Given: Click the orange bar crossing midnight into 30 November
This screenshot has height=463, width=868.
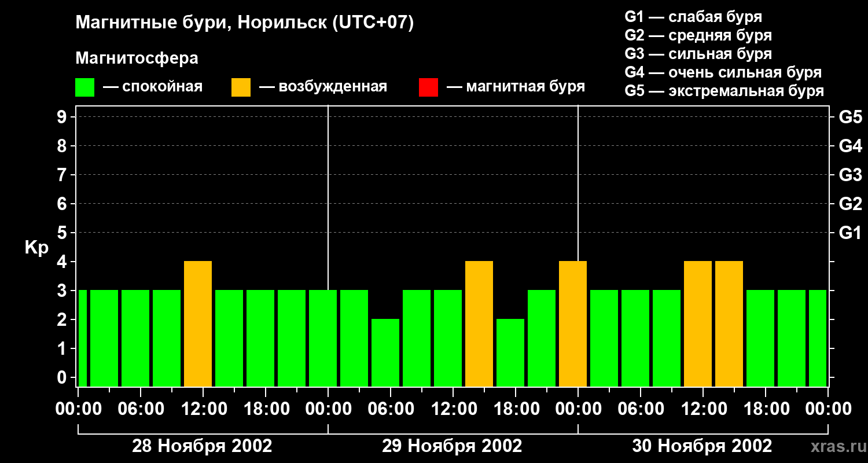Looking at the screenshot, I should click(573, 324).
